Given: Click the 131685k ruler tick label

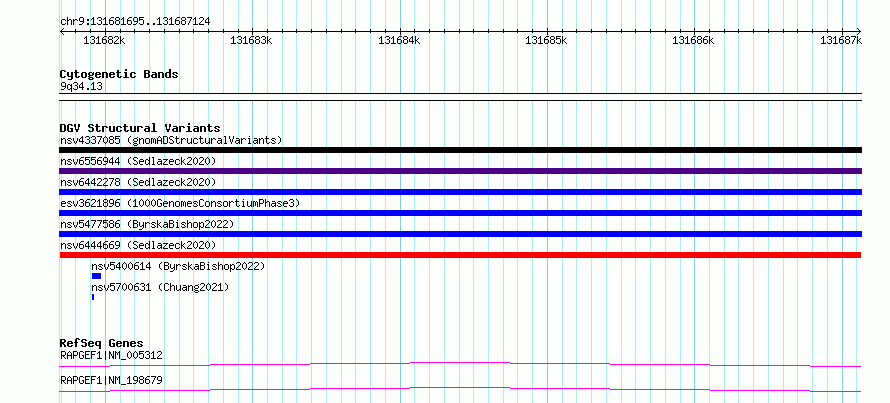Looking at the screenshot, I should coord(547,40).
